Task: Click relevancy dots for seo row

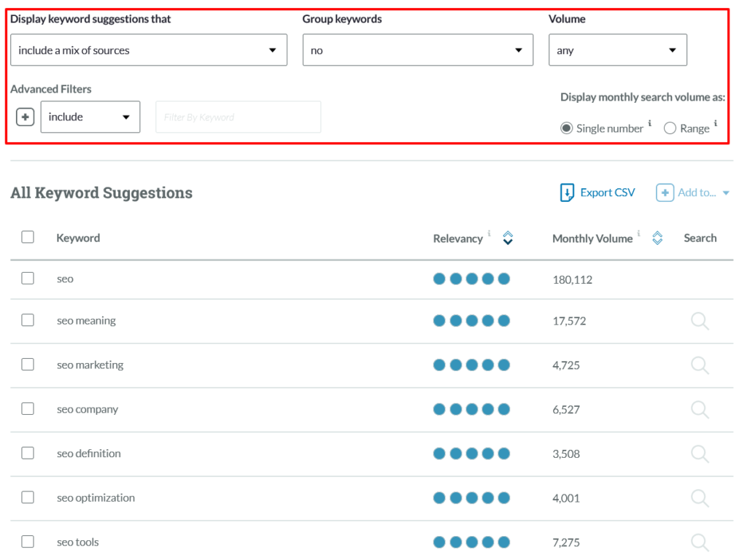Action: pos(472,279)
